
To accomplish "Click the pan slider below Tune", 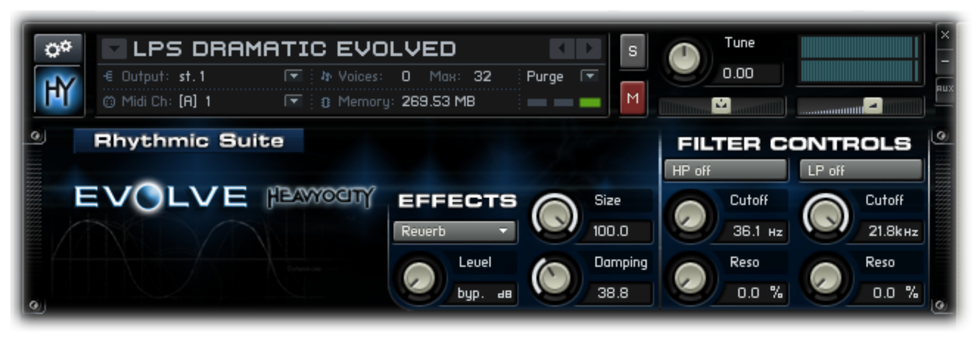I will click(x=721, y=106).
